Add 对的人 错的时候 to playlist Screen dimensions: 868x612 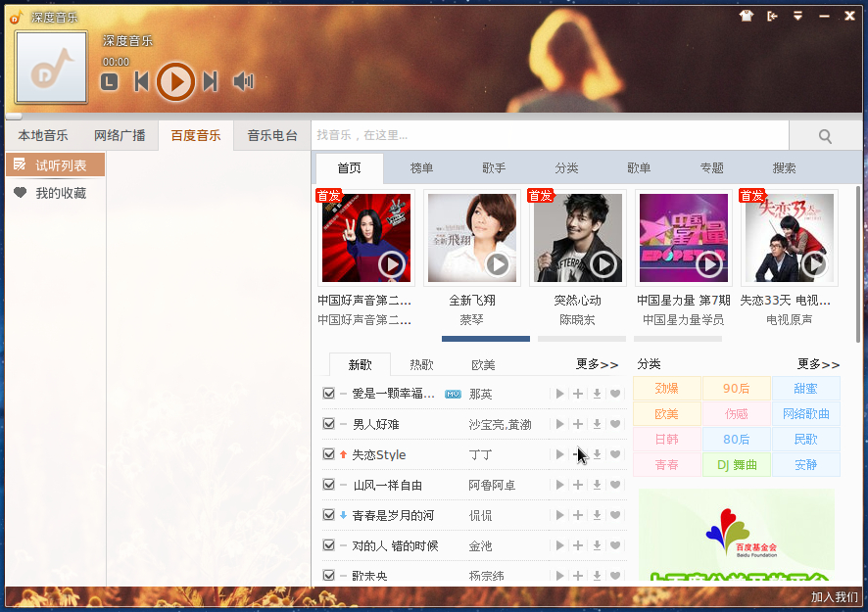coord(578,545)
